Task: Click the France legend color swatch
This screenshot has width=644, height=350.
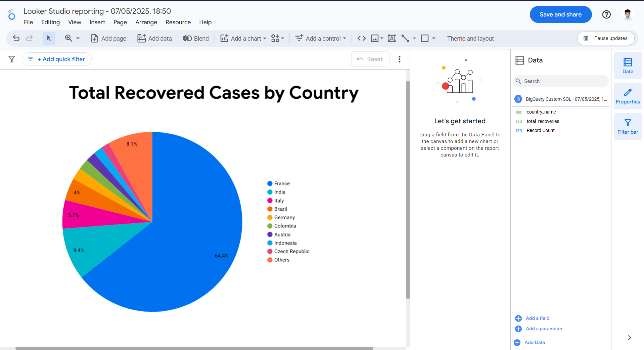Action: [270, 183]
